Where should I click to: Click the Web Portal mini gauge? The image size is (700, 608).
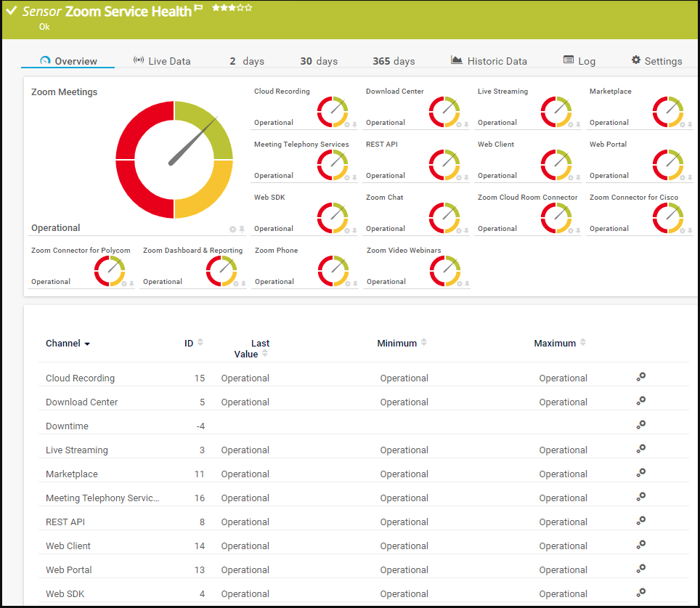[668, 165]
